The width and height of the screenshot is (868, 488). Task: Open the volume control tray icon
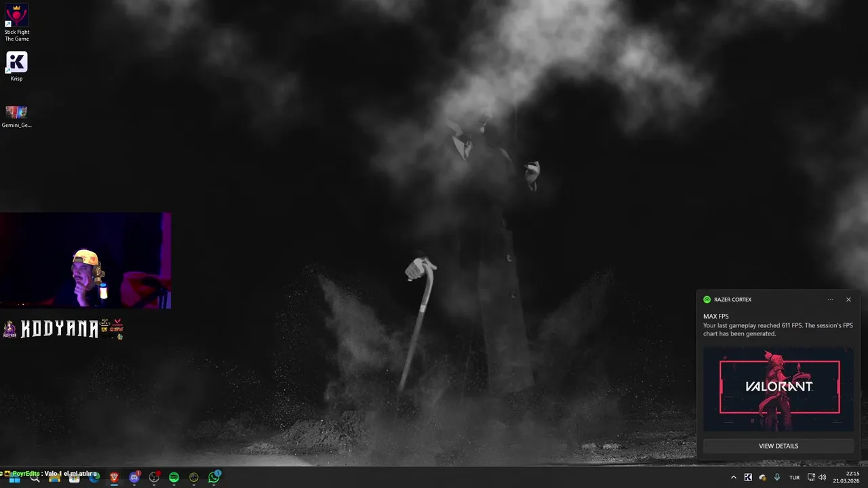click(x=823, y=478)
